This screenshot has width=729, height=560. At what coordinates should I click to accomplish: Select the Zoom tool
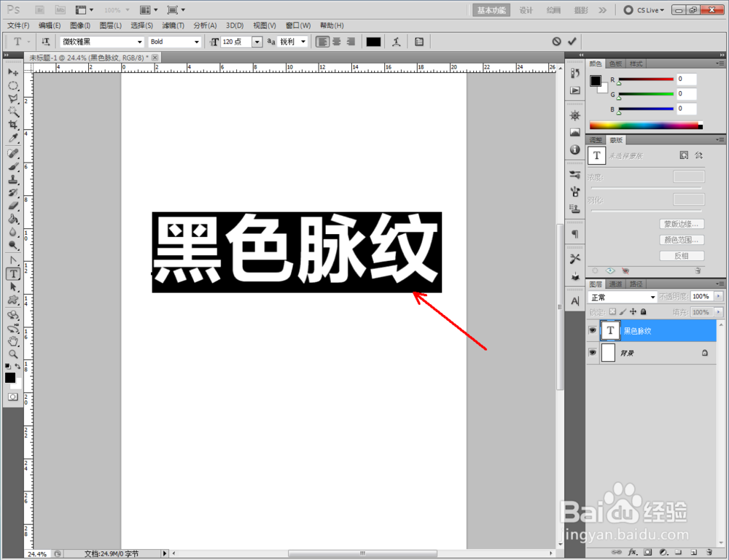coord(13,354)
